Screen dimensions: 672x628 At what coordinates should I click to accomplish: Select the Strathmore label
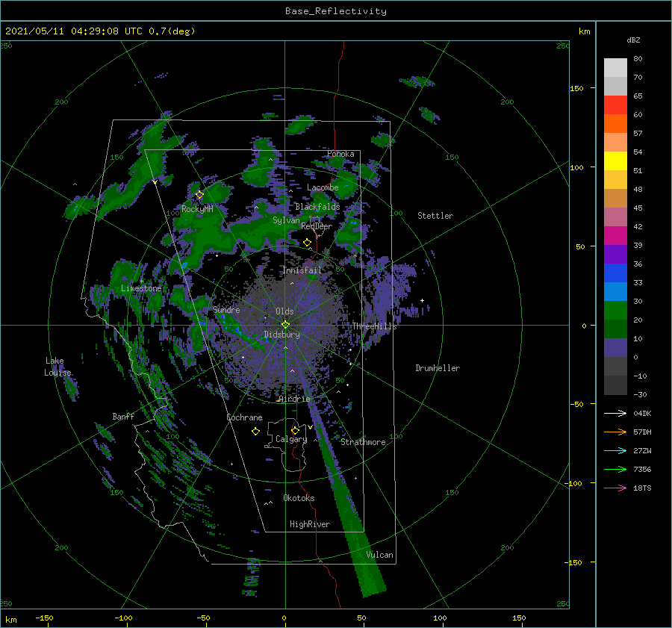point(363,442)
